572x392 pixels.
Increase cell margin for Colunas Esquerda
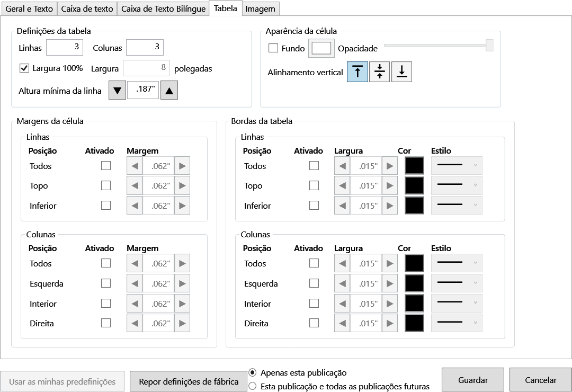coord(182,283)
